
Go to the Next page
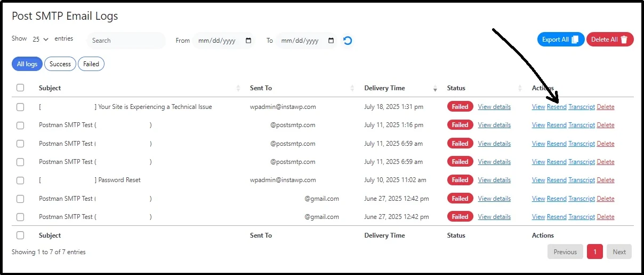619,252
